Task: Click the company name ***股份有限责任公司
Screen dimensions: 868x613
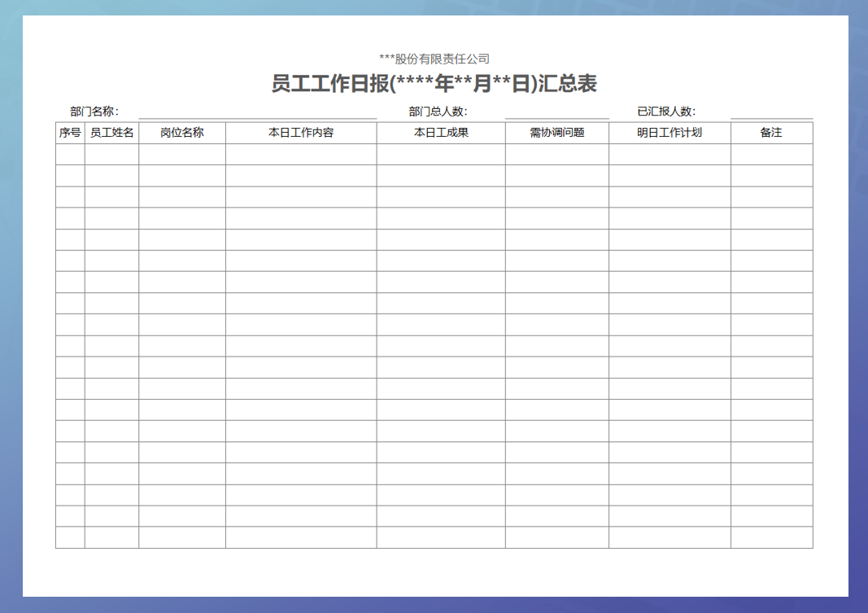Action: click(x=434, y=57)
